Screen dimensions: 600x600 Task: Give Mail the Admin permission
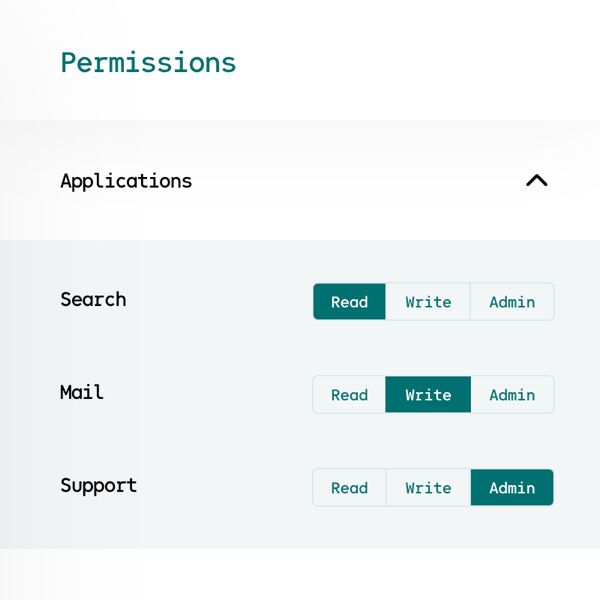(512, 394)
